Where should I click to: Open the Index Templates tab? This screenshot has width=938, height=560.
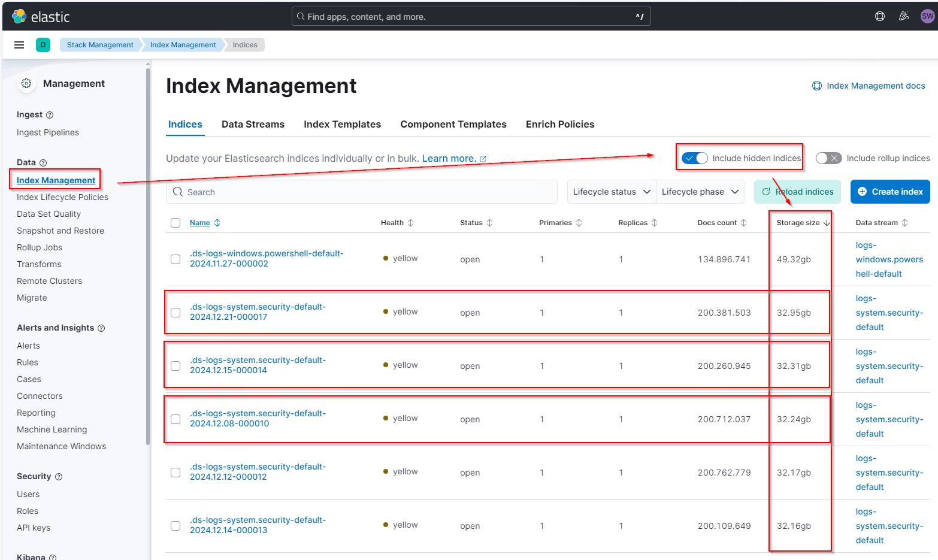click(x=342, y=125)
